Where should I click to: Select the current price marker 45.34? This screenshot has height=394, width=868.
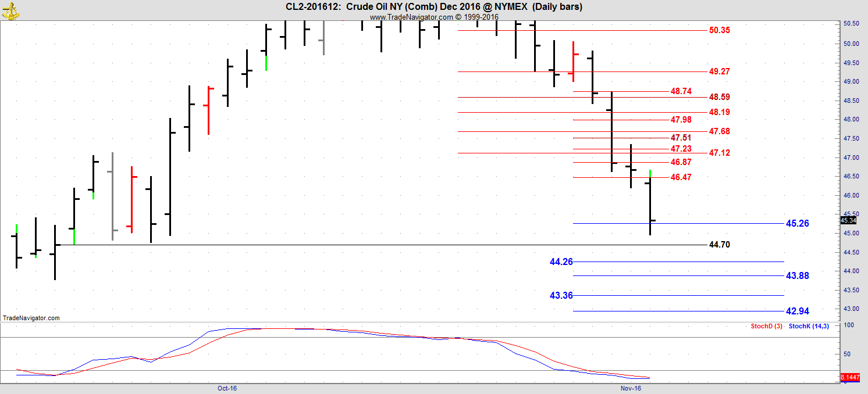[848, 220]
